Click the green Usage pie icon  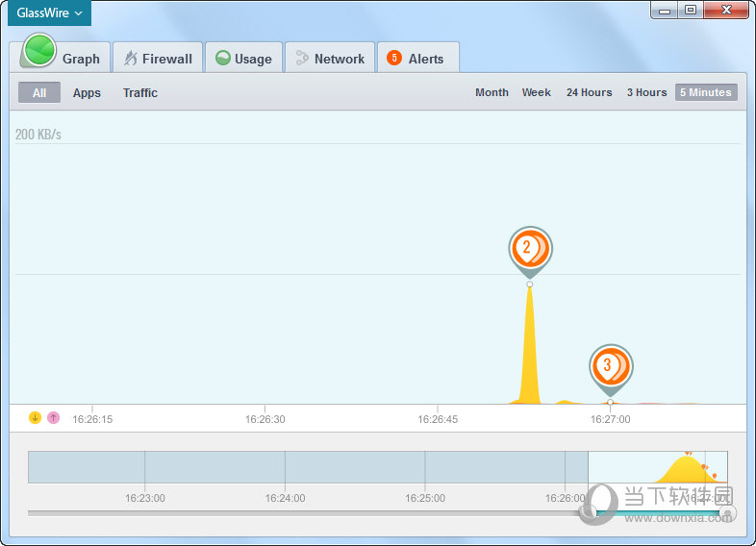[223, 58]
